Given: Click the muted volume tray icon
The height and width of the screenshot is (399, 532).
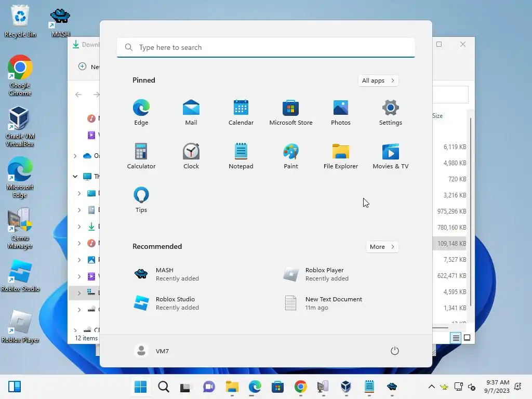Looking at the screenshot, I should click(472, 387).
